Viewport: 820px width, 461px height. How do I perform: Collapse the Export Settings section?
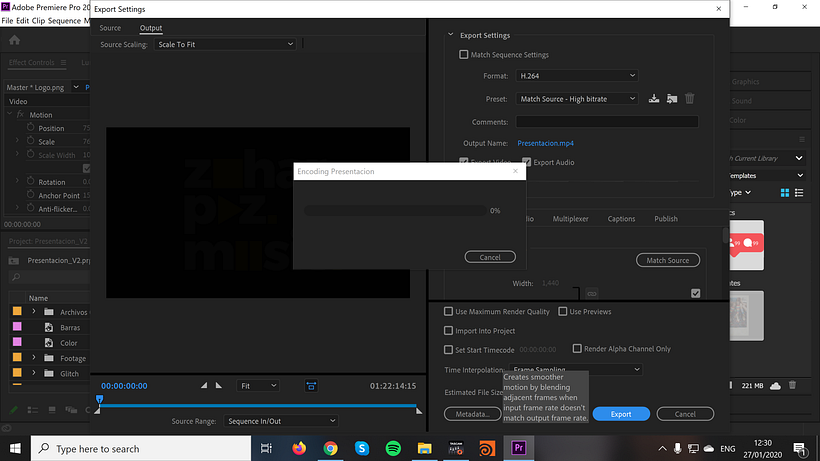[x=450, y=34]
